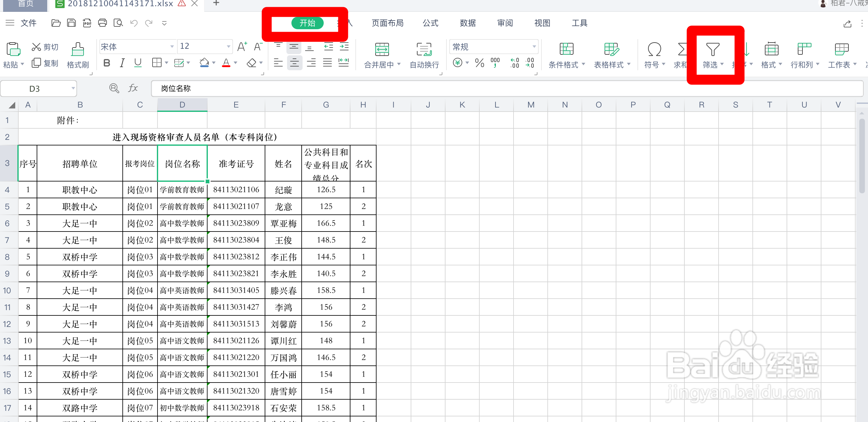Click the Filter funnel icon
This screenshot has height=422, width=868.
tap(713, 49)
